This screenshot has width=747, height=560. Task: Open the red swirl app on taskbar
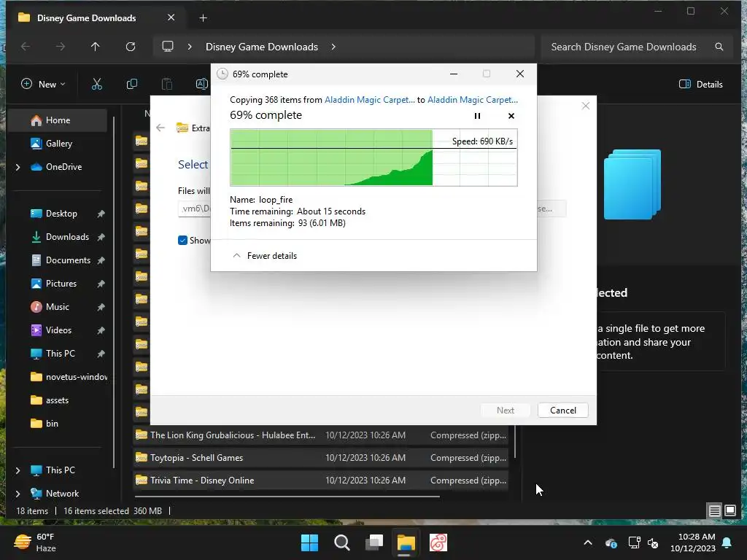438,542
